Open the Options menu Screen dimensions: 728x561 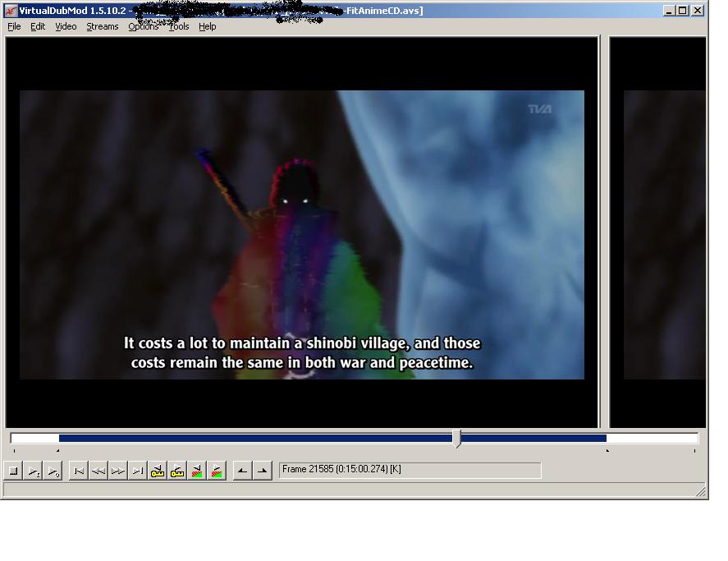[143, 26]
